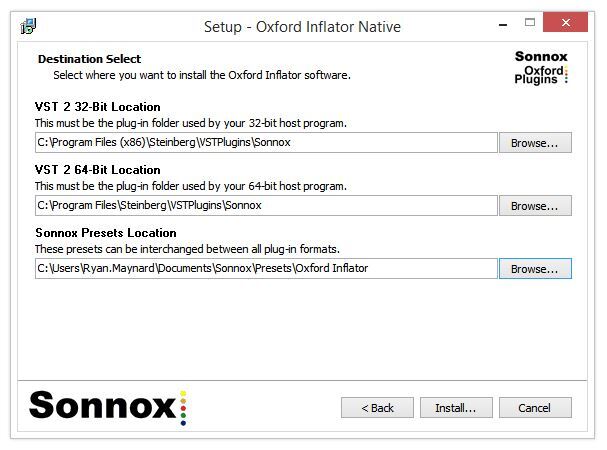The image size is (607, 450).
Task: Click text about 32-bit host program folder
Action: (x=190, y=123)
